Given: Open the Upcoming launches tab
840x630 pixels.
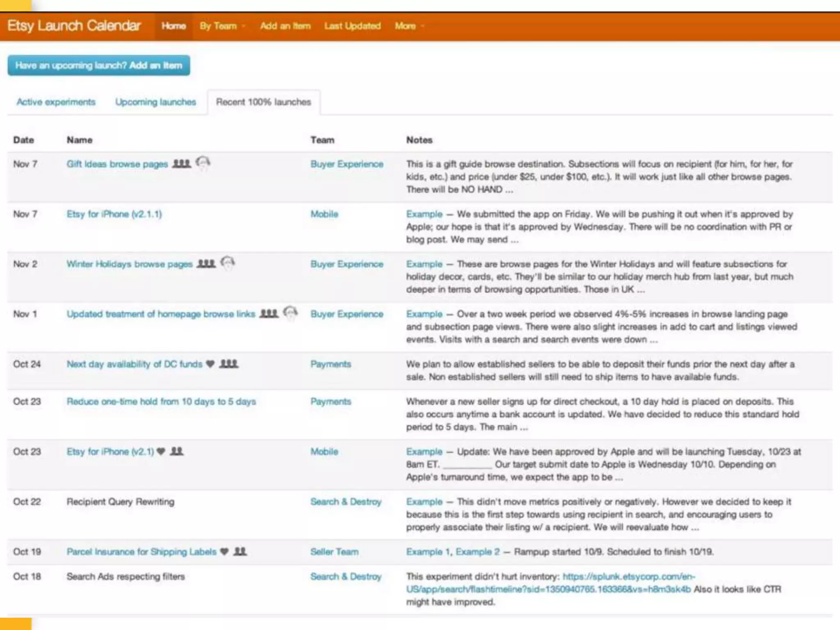Looking at the screenshot, I should [155, 102].
